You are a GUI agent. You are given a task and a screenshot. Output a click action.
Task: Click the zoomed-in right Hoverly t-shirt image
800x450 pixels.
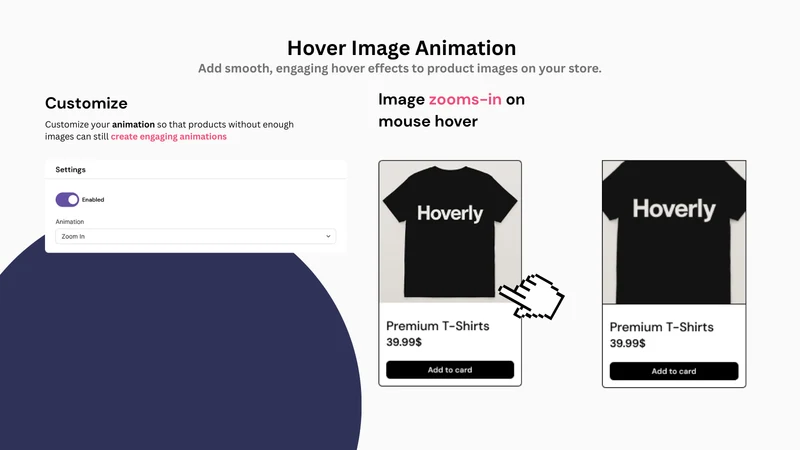click(x=673, y=233)
